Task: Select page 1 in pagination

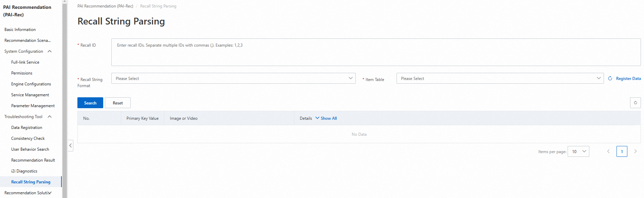Action: (x=622, y=151)
